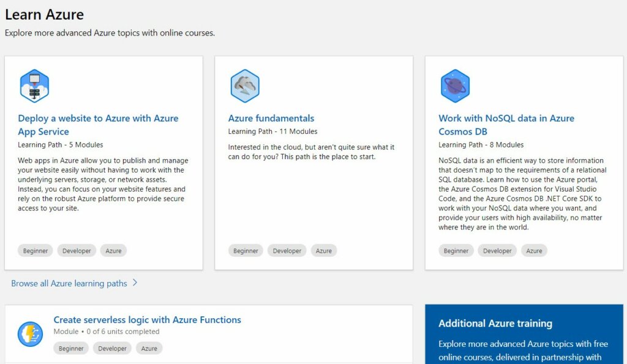Open the Azure fundamentals learning path
The height and width of the screenshot is (364, 627).
pyautogui.click(x=271, y=118)
